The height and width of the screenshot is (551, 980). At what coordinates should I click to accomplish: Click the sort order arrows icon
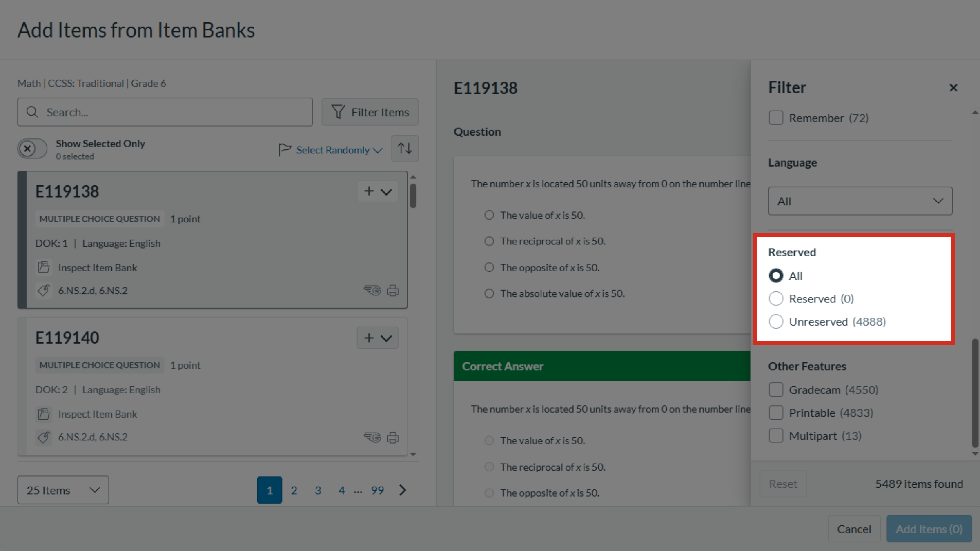click(405, 149)
